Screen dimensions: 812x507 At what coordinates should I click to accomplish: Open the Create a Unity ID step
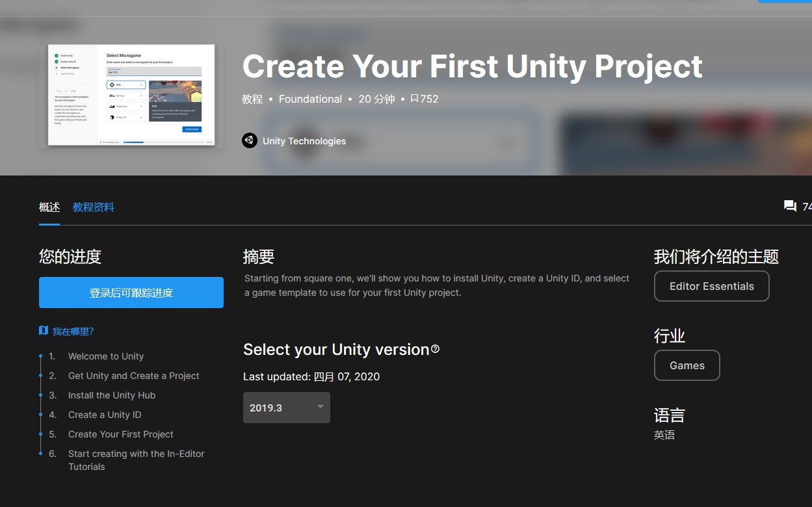pos(105,415)
